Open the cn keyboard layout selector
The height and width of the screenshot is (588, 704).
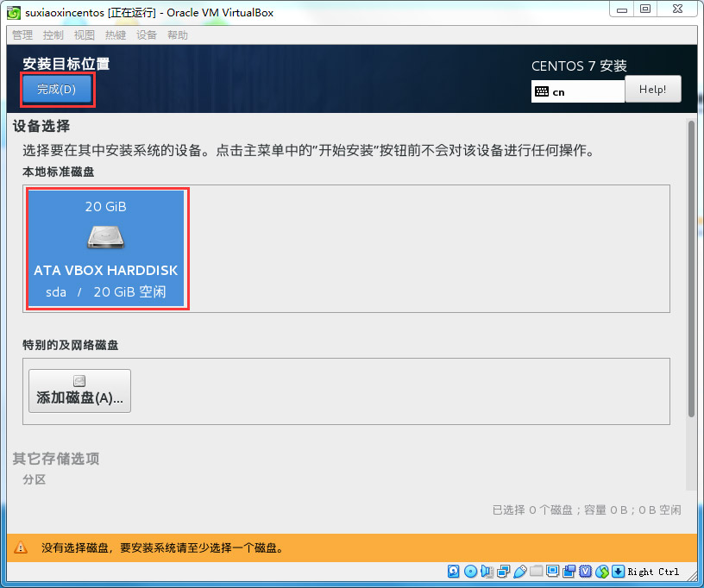tap(577, 91)
